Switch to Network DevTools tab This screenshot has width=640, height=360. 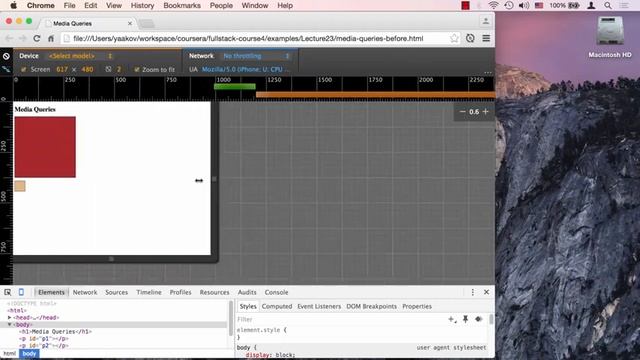coord(85,292)
